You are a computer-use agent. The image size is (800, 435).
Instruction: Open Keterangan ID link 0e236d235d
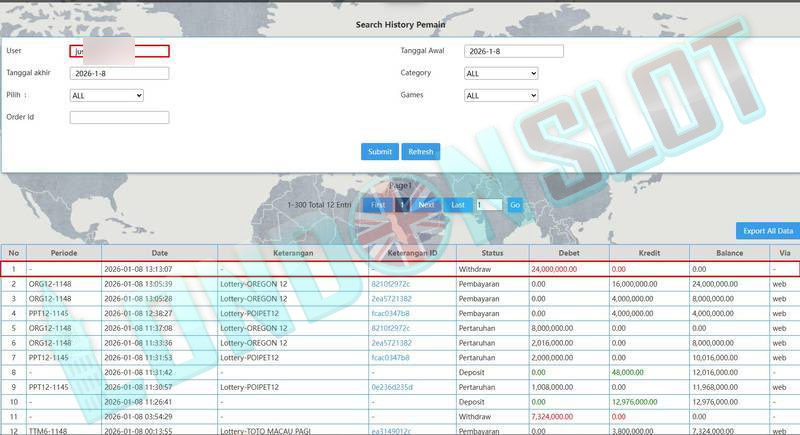coord(391,386)
